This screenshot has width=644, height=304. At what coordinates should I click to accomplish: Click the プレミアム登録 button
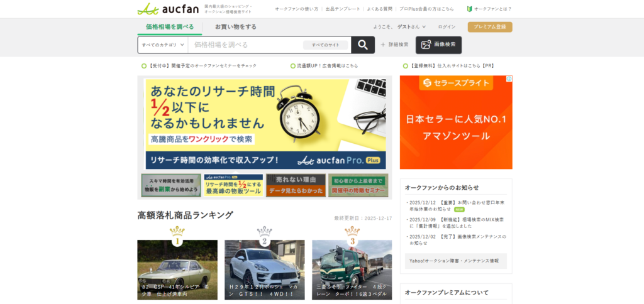click(489, 27)
